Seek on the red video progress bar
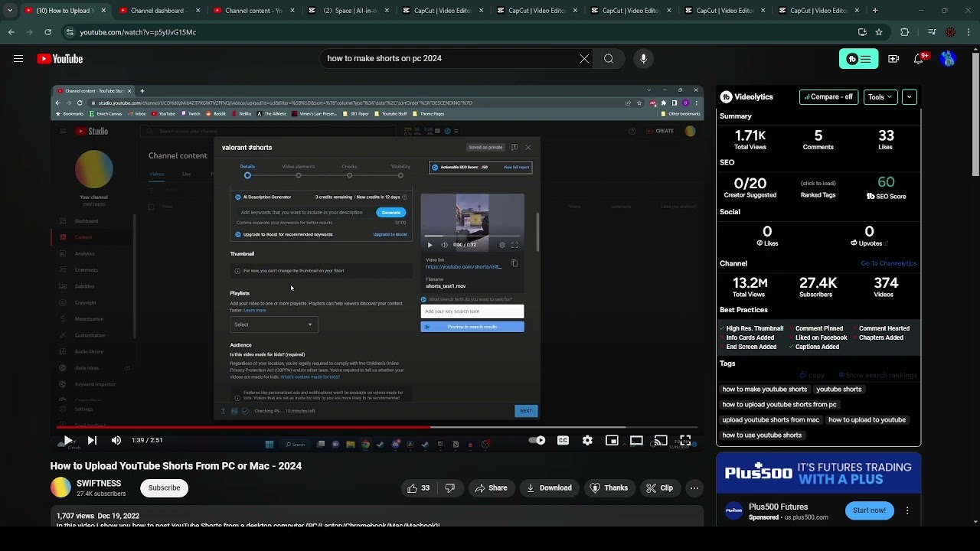Image resolution: width=980 pixels, height=551 pixels. (377, 427)
